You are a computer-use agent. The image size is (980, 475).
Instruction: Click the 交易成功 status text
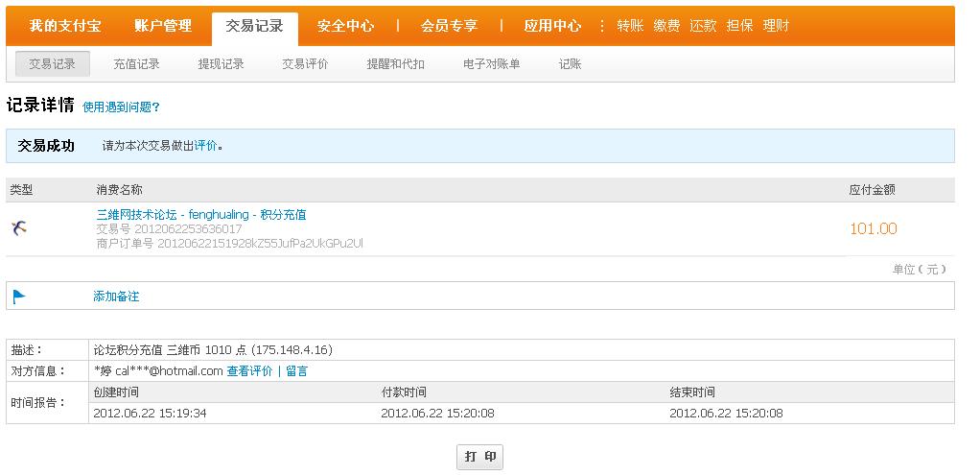46,146
